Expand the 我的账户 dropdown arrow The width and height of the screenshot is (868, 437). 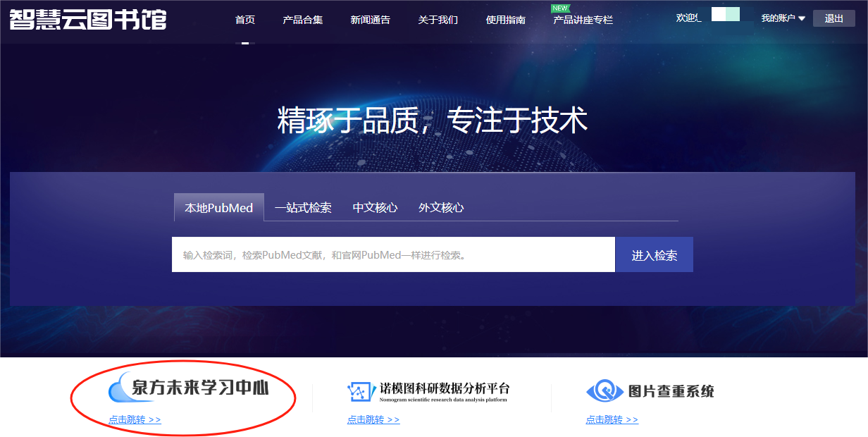(801, 18)
